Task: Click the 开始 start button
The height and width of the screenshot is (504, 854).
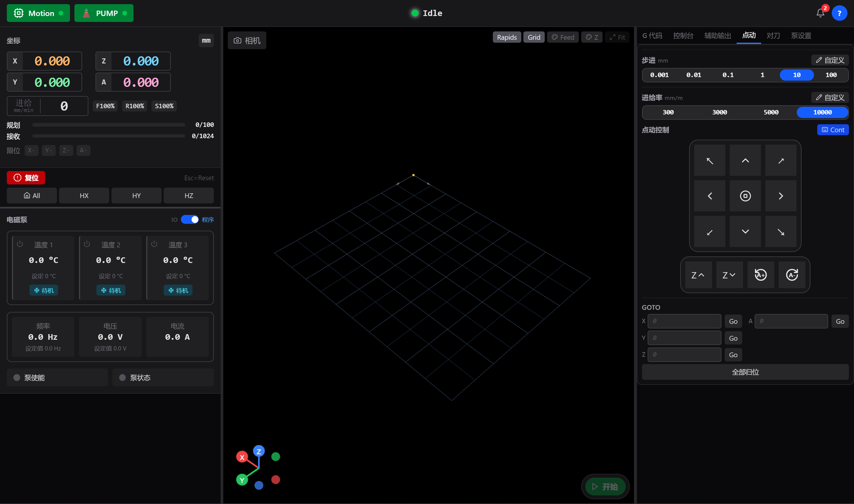Action: click(605, 487)
